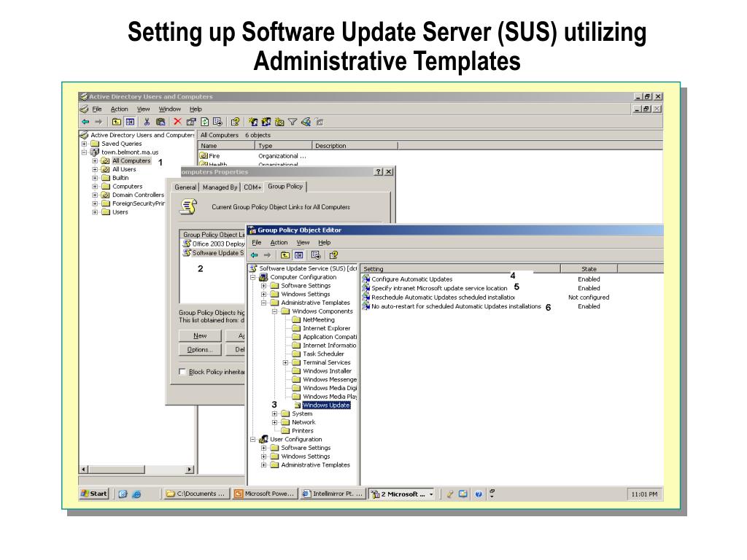Select Windows Update folder in policy tree

pos(326,405)
